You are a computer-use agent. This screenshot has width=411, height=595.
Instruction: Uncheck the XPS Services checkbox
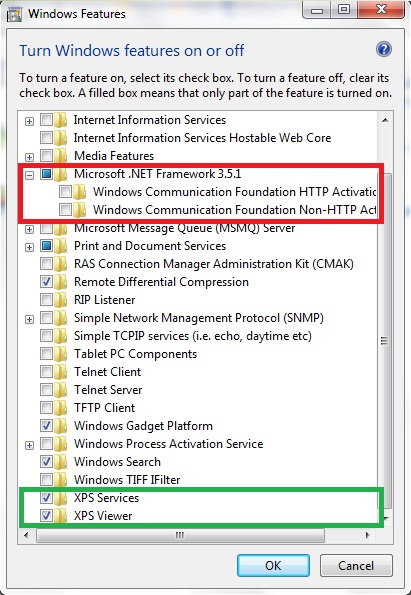click(46, 497)
